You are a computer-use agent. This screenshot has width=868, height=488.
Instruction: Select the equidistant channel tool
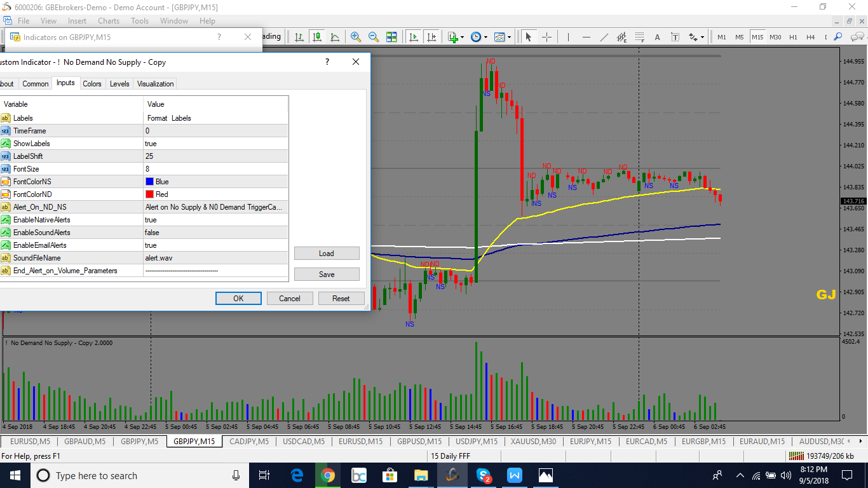621,37
